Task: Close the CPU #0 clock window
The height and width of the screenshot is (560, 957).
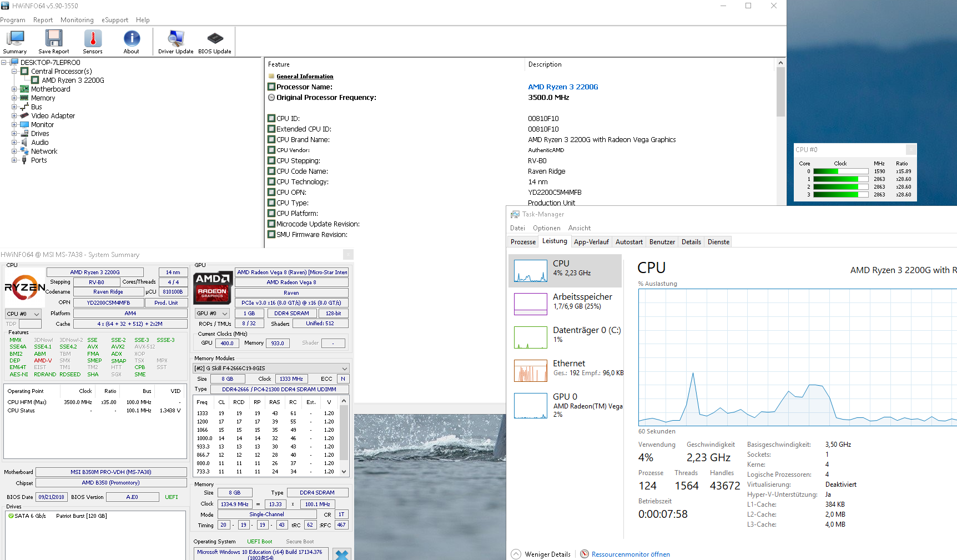Action: pyautogui.click(x=911, y=149)
